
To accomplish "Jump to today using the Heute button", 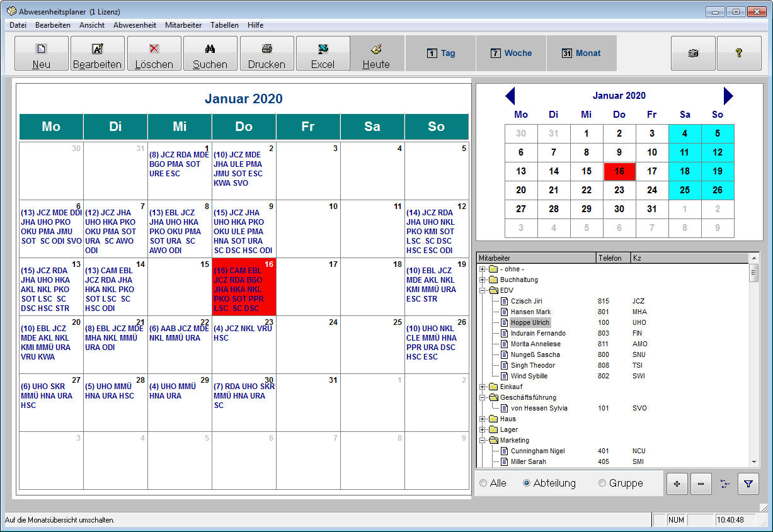I will 376,54.
